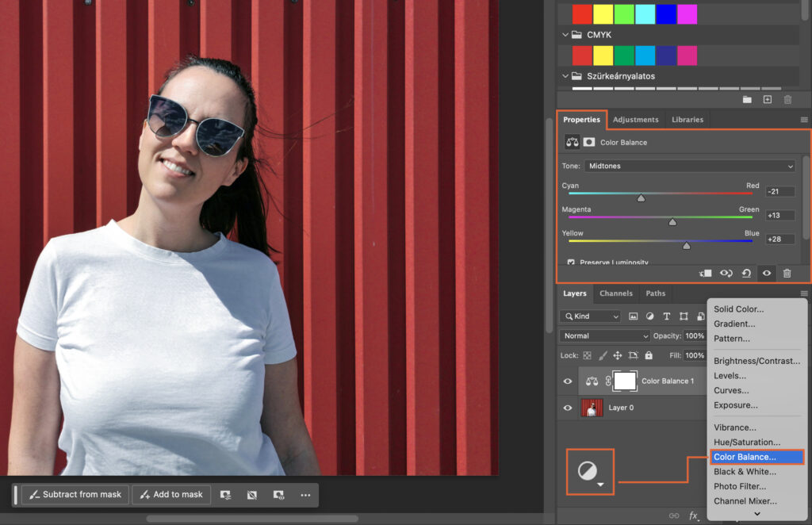Click the lock all padlock icon
812x525 pixels.
[x=648, y=355]
